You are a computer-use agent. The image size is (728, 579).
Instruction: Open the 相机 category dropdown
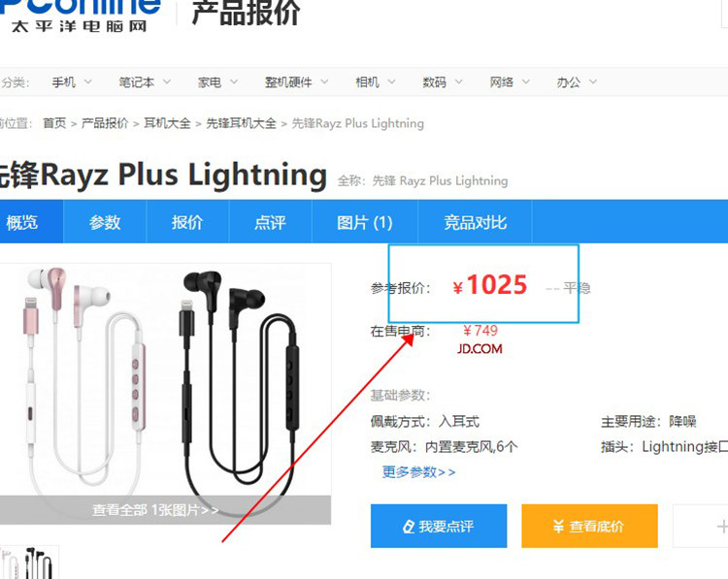point(375,82)
